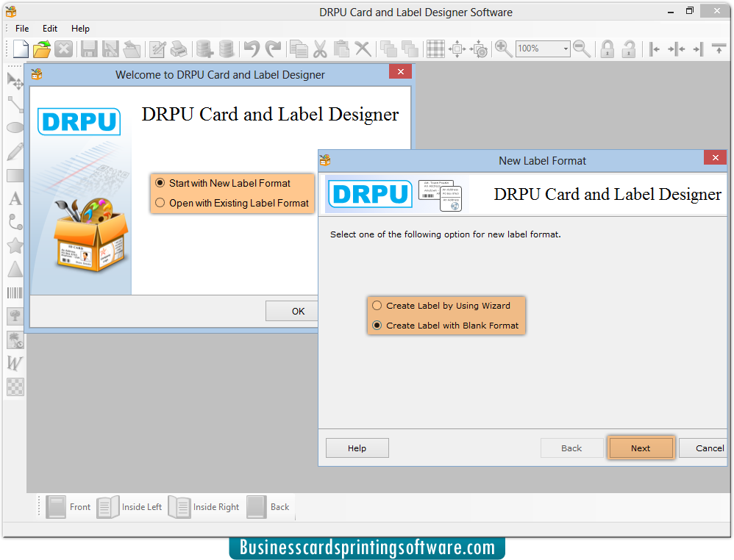Select the Ellipse shape tool
The height and width of the screenshot is (560, 734).
tap(15, 127)
